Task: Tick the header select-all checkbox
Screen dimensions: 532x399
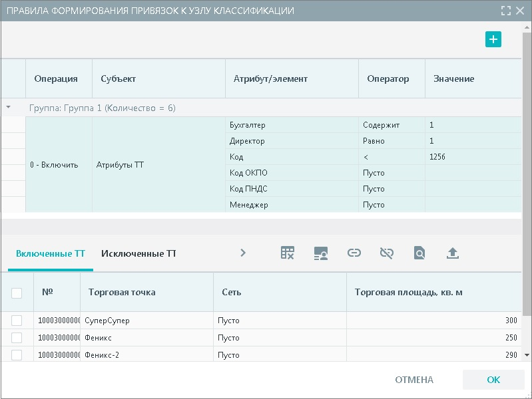Action: coord(17,293)
